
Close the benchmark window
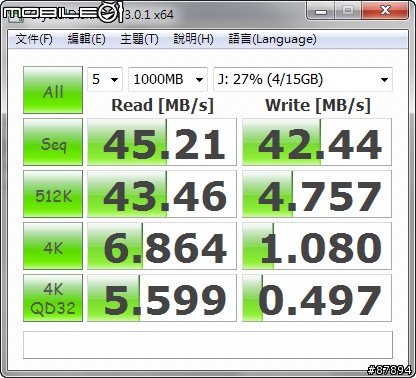point(385,11)
